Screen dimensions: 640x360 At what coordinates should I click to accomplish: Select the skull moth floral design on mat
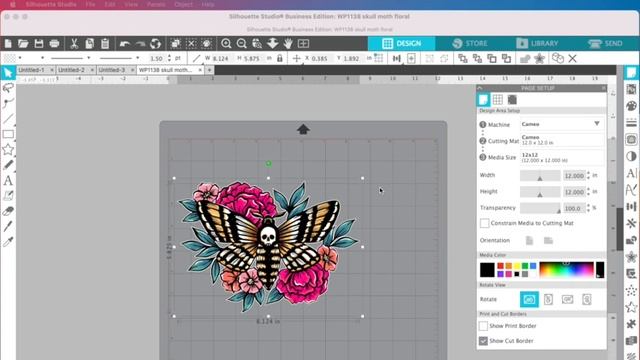(x=268, y=247)
